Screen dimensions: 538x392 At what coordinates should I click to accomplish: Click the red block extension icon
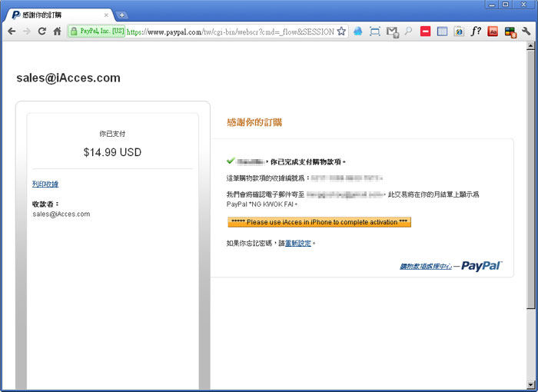pyautogui.click(x=426, y=32)
